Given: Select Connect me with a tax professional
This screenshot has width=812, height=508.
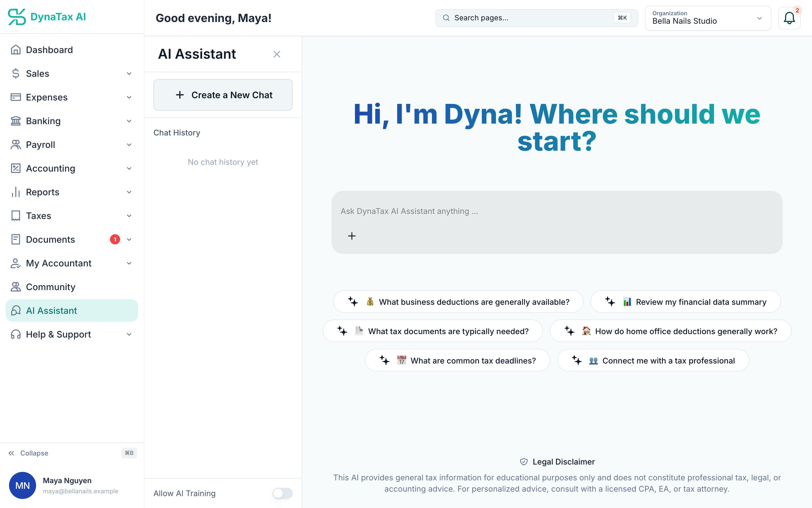Looking at the screenshot, I should click(x=653, y=360).
